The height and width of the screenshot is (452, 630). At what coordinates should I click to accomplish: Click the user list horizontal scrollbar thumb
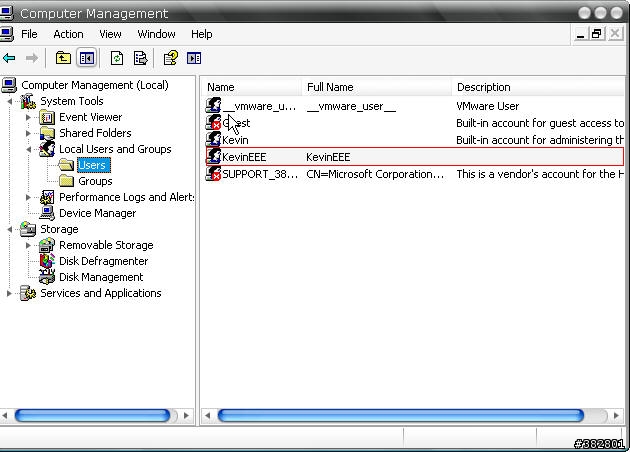(401, 415)
